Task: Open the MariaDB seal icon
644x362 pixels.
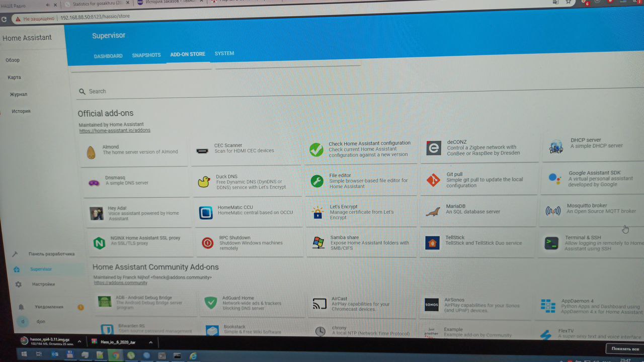Action: tap(433, 211)
